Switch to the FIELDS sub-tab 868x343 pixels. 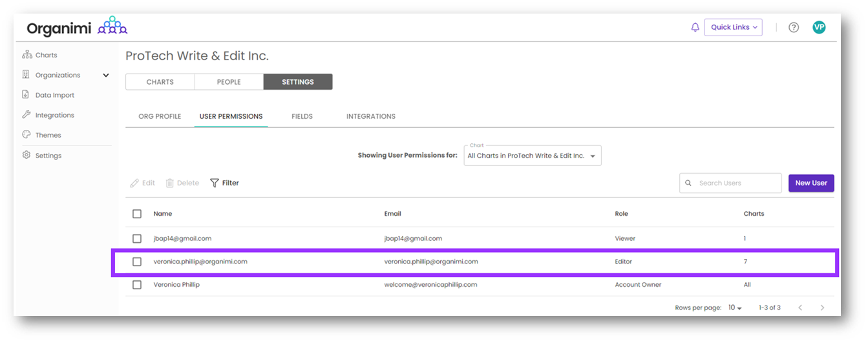point(302,116)
